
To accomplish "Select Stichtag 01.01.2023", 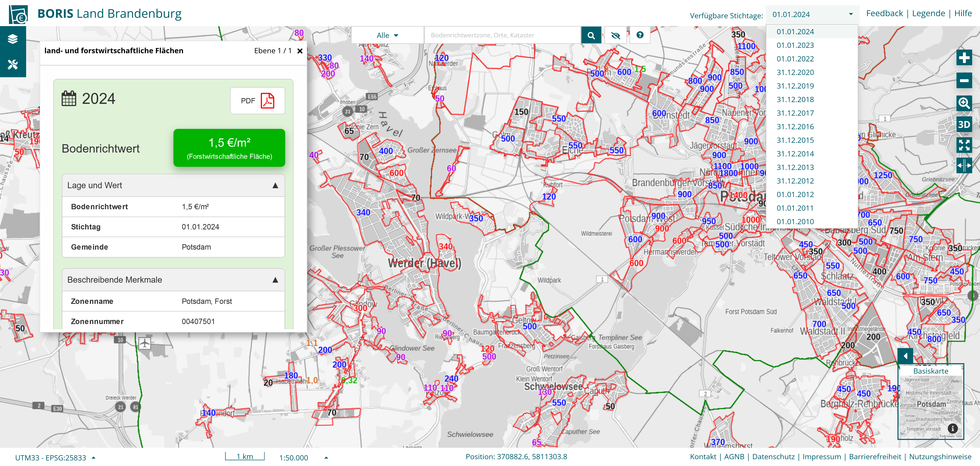I will coord(812,45).
